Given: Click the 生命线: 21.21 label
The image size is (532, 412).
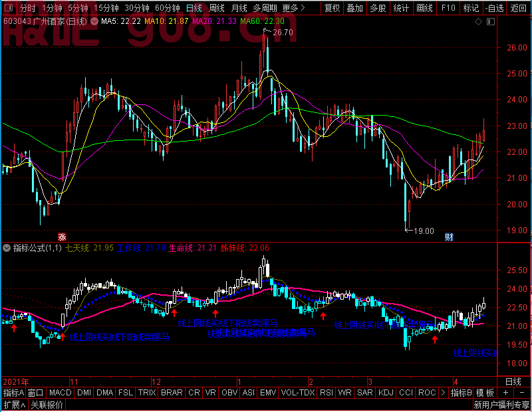Looking at the screenshot, I should pos(192,248).
